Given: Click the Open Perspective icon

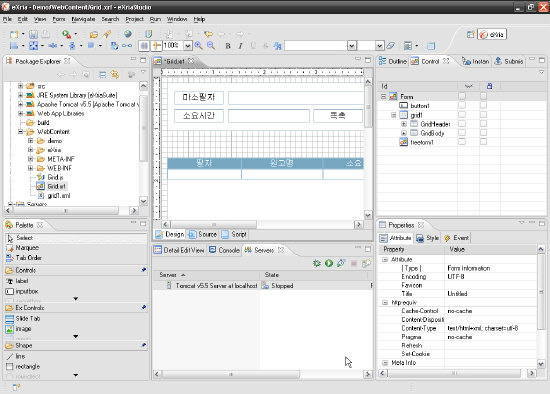Looking at the screenshot, I should pyautogui.click(x=470, y=34).
